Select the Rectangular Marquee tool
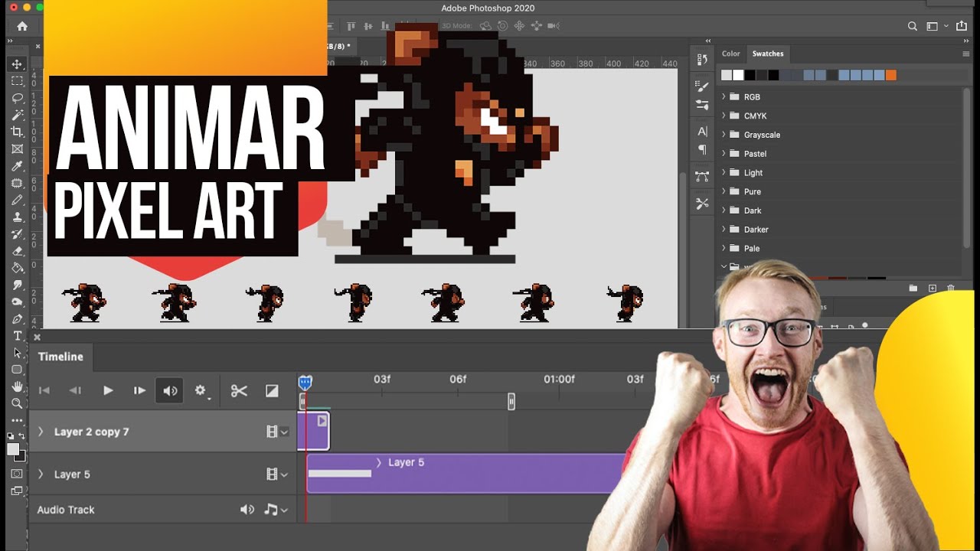980x551 pixels. coord(17,81)
